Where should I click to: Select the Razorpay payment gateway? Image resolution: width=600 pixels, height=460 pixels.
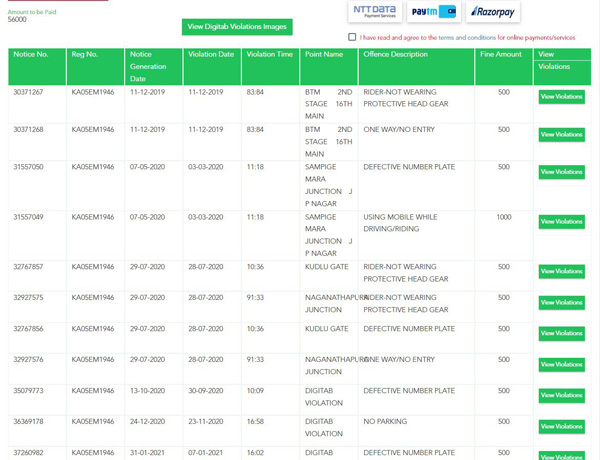[x=494, y=12]
